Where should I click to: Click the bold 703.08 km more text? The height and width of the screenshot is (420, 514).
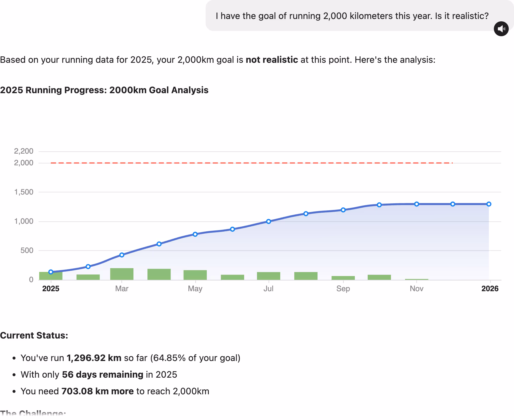[97, 391]
